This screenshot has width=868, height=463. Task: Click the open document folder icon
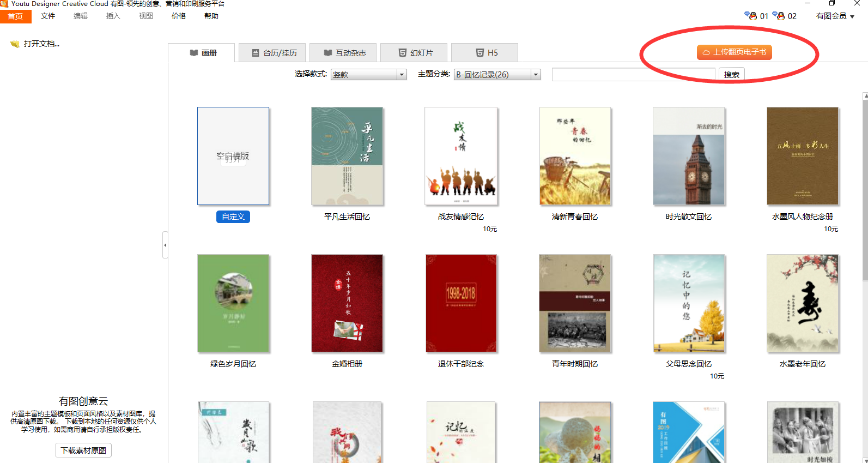point(15,44)
